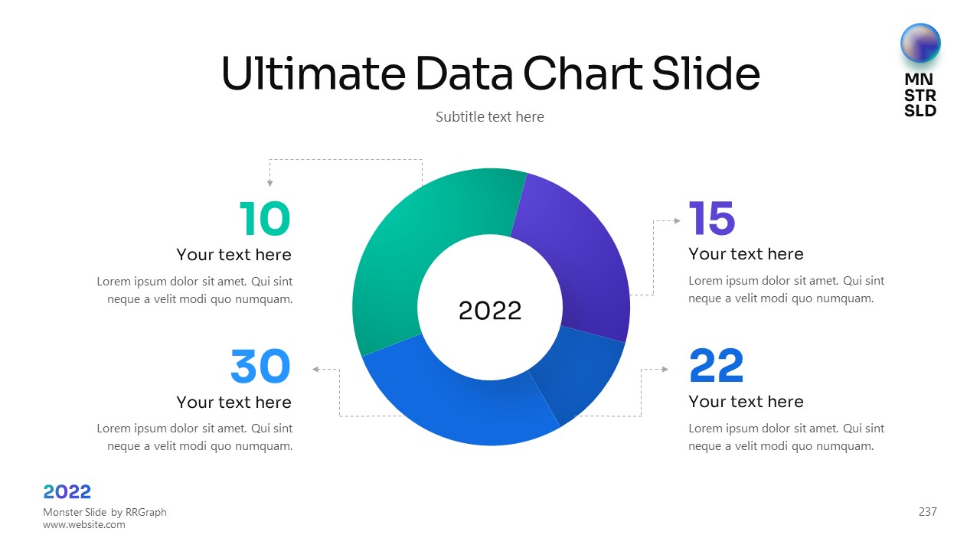The image size is (980, 551).
Task: Click the slide number 237
Action: (x=927, y=512)
